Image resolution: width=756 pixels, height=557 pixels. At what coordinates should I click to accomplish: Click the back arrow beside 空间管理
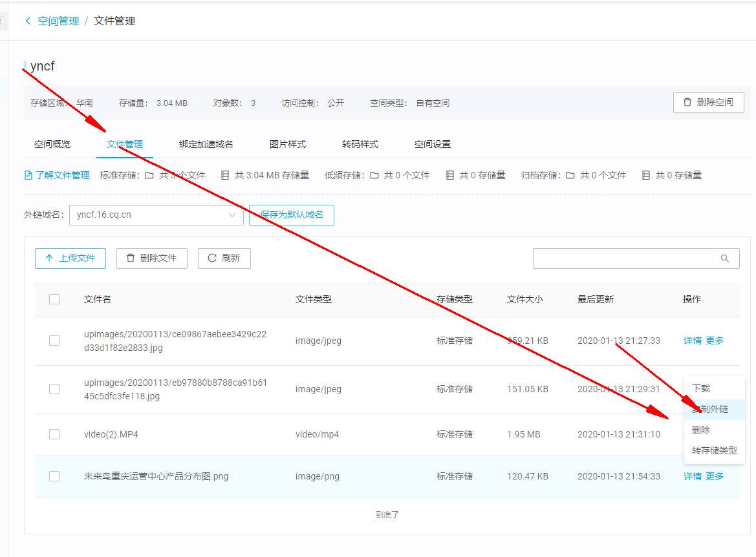point(28,21)
